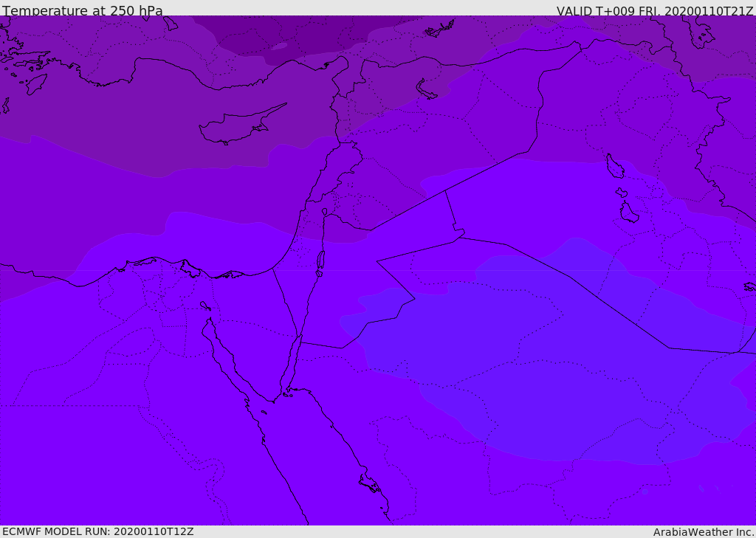Click 'ECMWF MODEL RUN: 20200110T12Z' label
The height and width of the screenshot is (538, 756).
[98, 531]
